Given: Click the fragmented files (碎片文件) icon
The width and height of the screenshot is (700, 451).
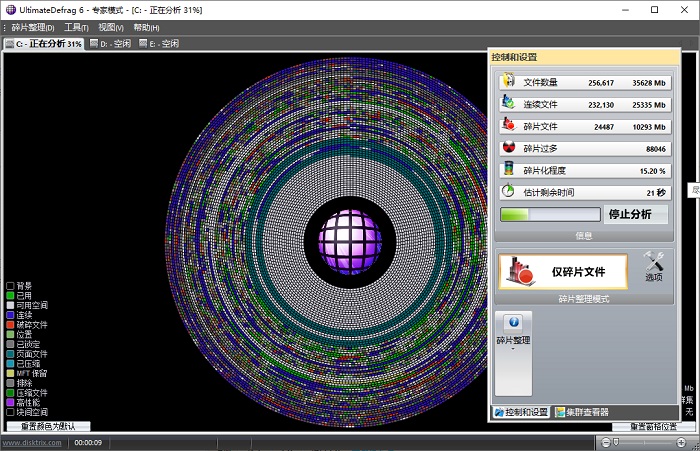Looking at the screenshot, I should pyautogui.click(x=508, y=125).
